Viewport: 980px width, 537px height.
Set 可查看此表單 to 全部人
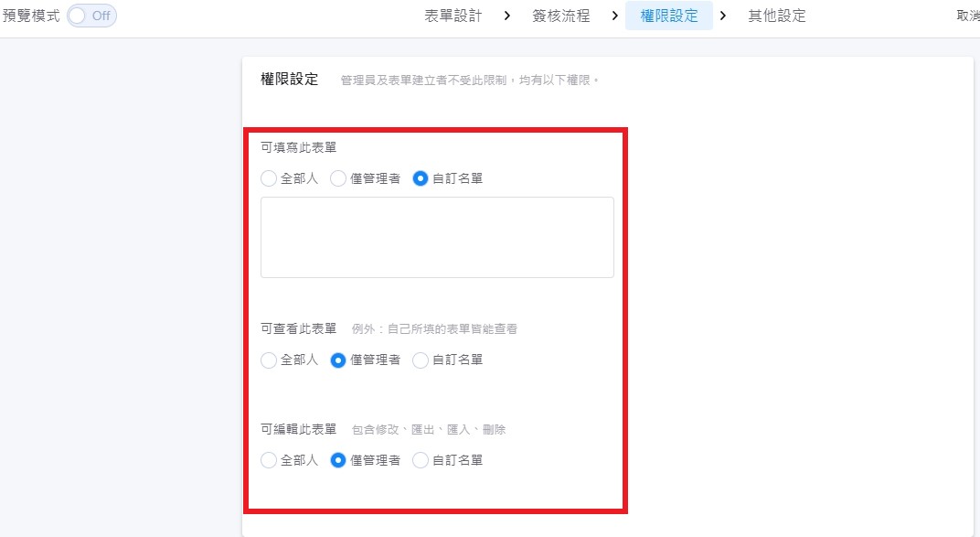[269, 360]
